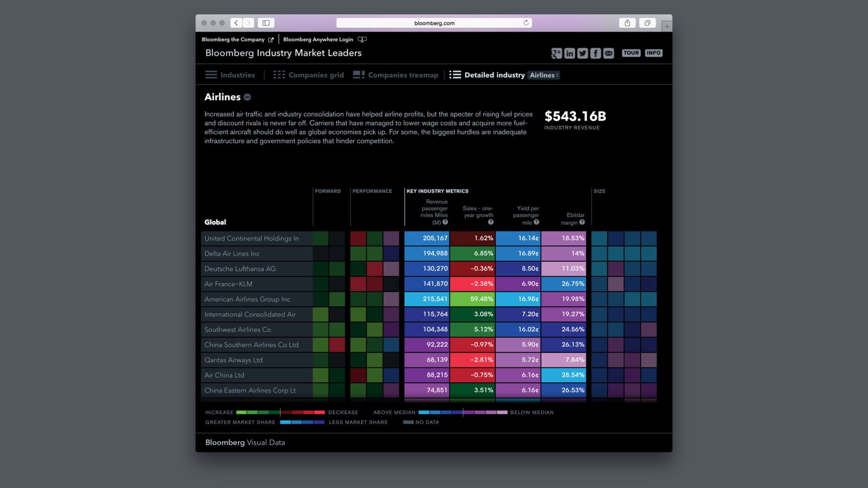Click the browser share icon

(627, 23)
